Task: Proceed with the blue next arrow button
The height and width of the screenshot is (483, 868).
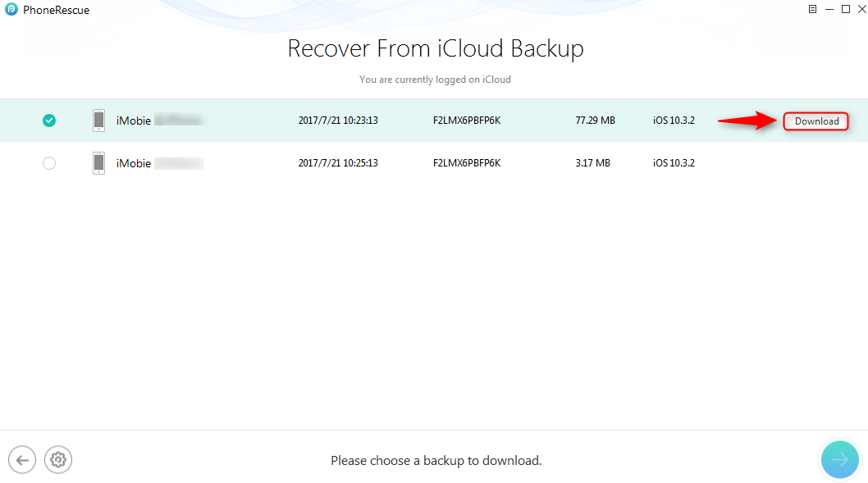Action: [x=840, y=459]
